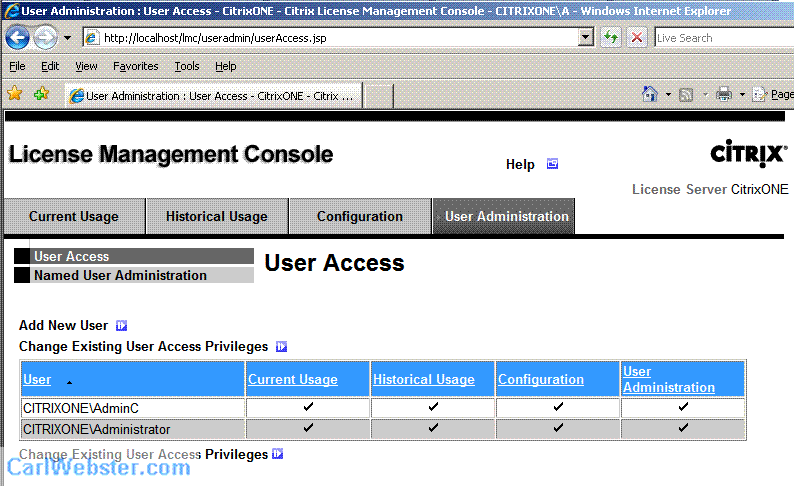Click Administrator Historical Usage checkmark

433,428
